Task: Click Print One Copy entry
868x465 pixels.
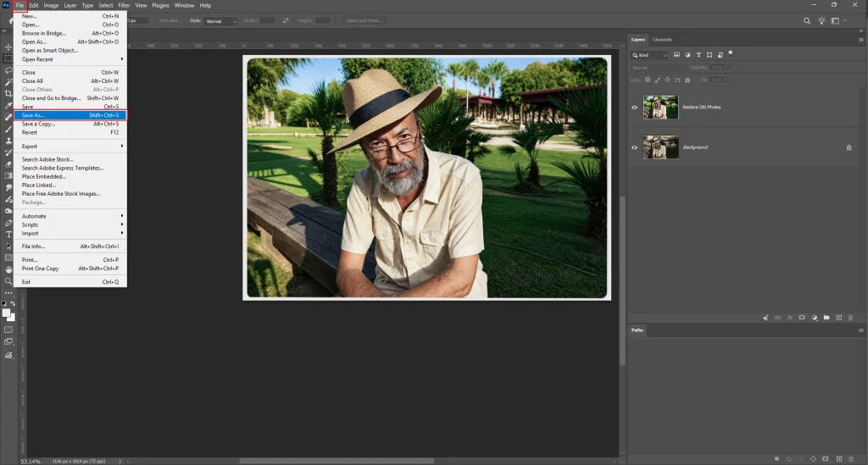Action: 70,268
